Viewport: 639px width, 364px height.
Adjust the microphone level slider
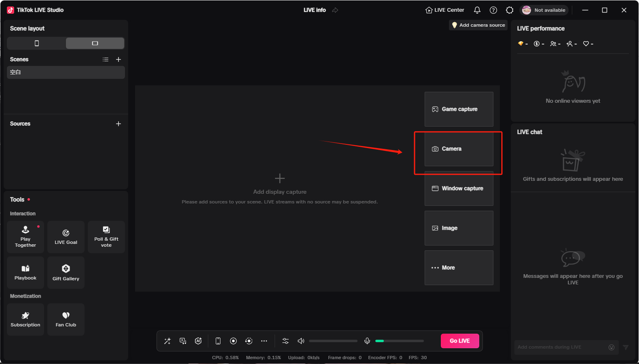tap(400, 341)
